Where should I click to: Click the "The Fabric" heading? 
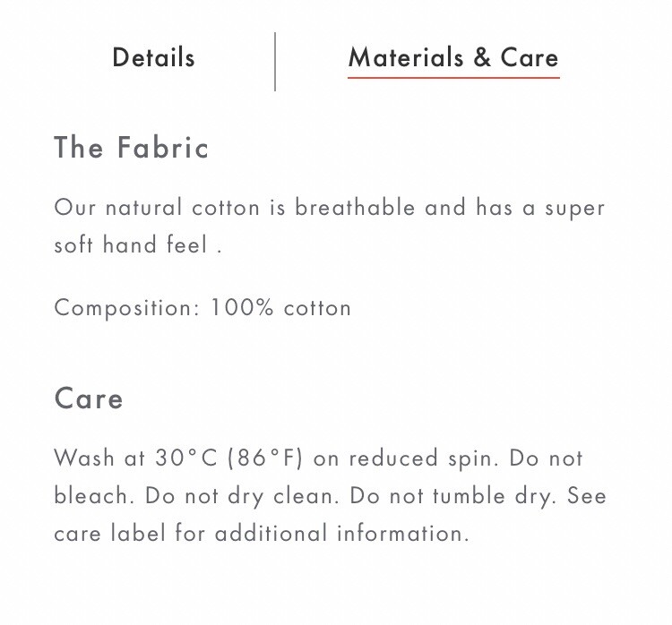132,148
